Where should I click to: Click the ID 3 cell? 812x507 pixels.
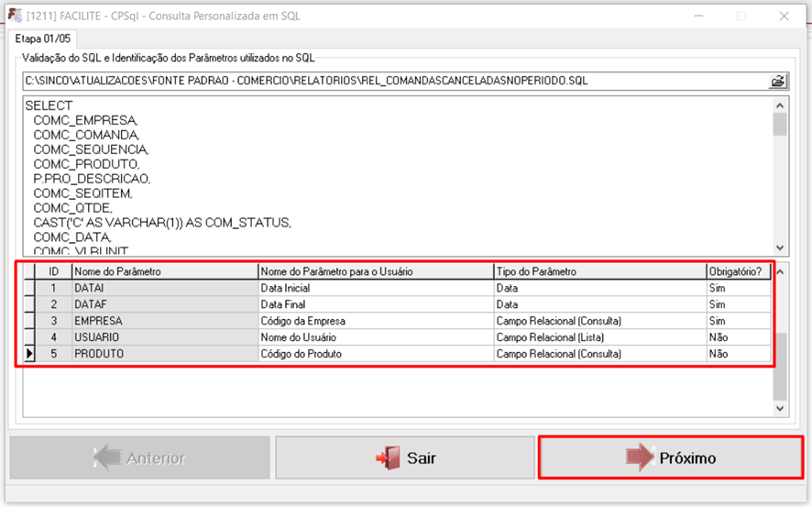tap(53, 321)
